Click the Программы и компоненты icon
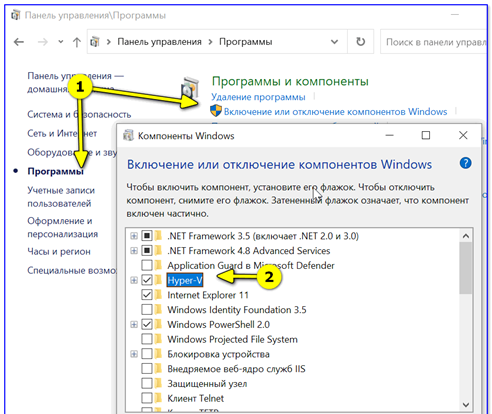The width and height of the screenshot is (492, 414). (190, 88)
